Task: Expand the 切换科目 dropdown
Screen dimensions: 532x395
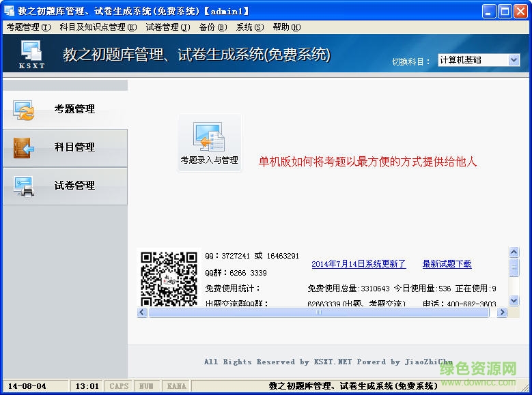Action: [x=514, y=60]
